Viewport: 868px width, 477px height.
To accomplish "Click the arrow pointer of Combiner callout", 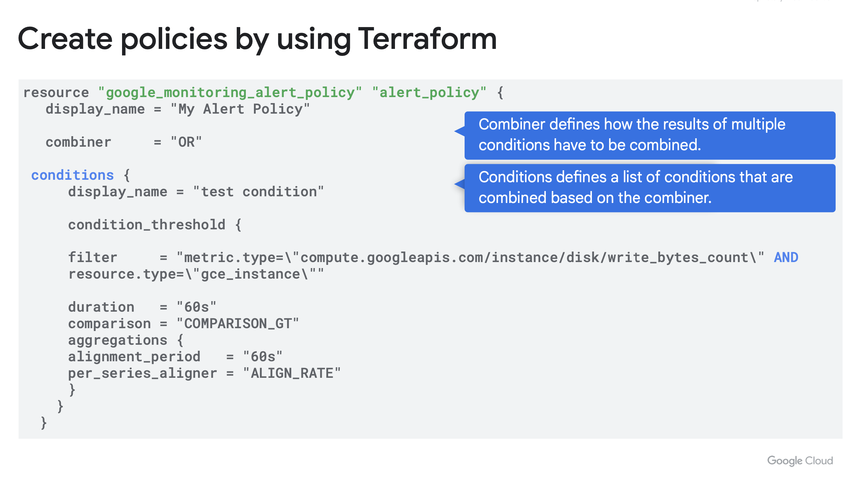I will click(459, 131).
